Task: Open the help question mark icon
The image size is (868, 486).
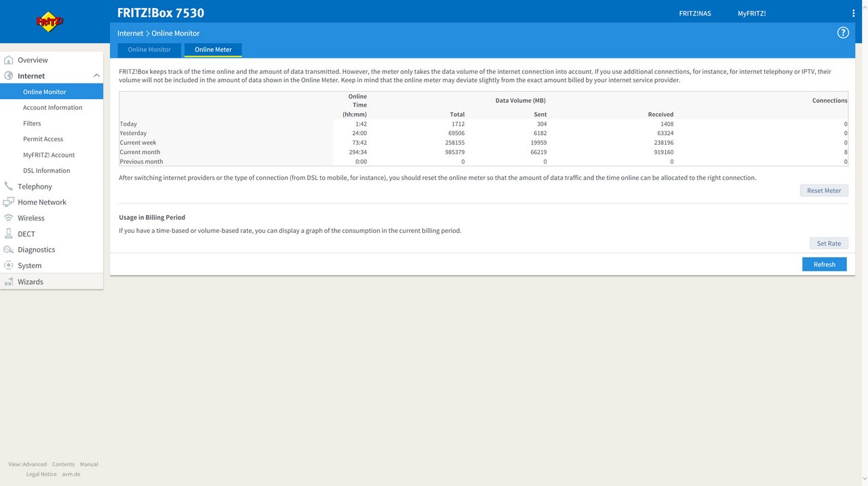Action: (x=843, y=33)
